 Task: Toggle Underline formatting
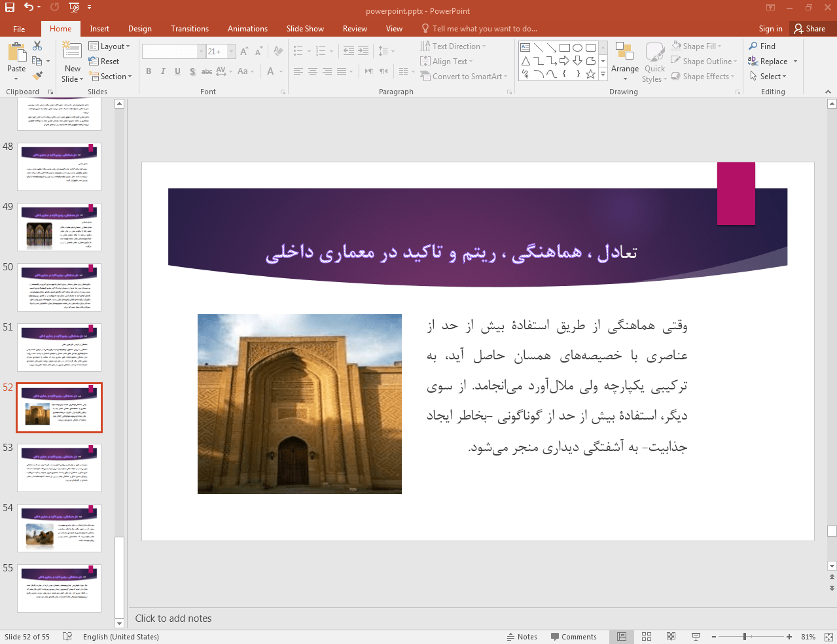click(177, 71)
